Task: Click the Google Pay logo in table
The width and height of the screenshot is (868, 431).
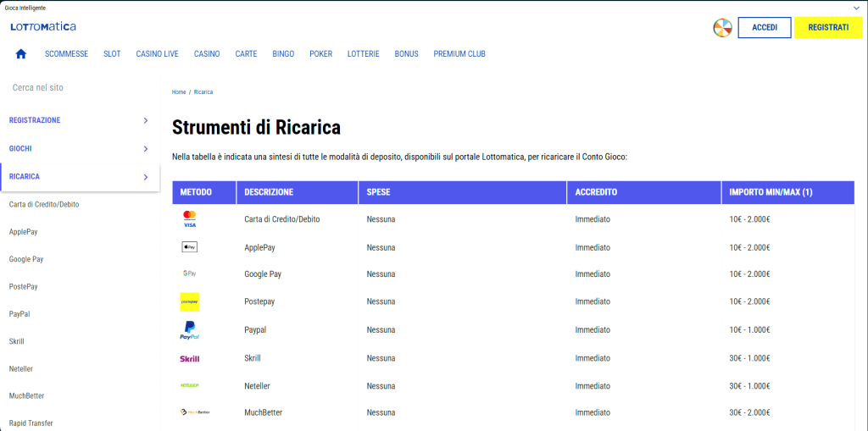Action: [189, 274]
